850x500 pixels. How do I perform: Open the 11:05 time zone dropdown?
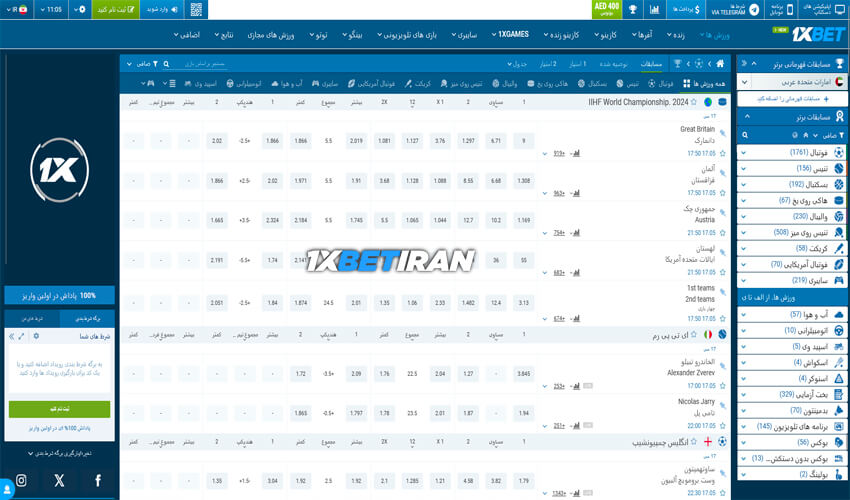(x=51, y=9)
